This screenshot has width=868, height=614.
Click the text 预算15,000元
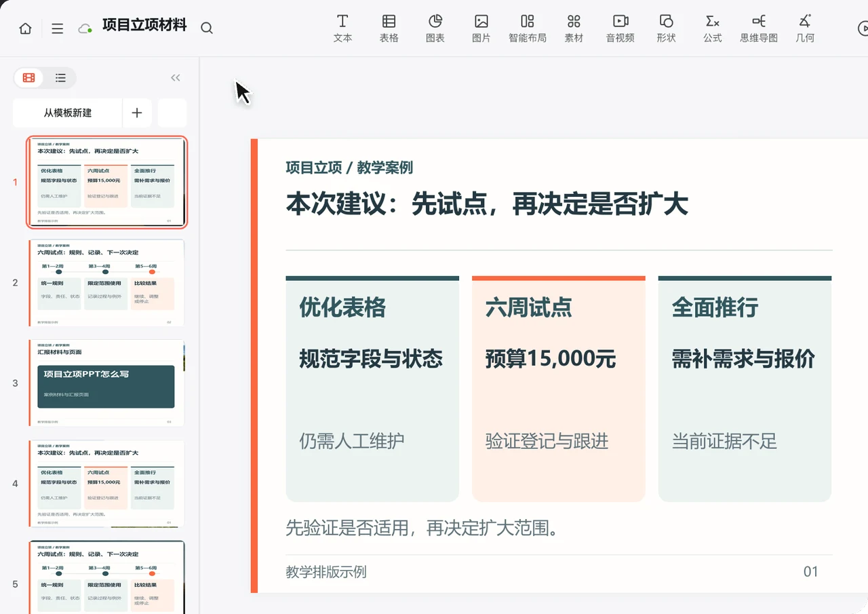tap(551, 358)
